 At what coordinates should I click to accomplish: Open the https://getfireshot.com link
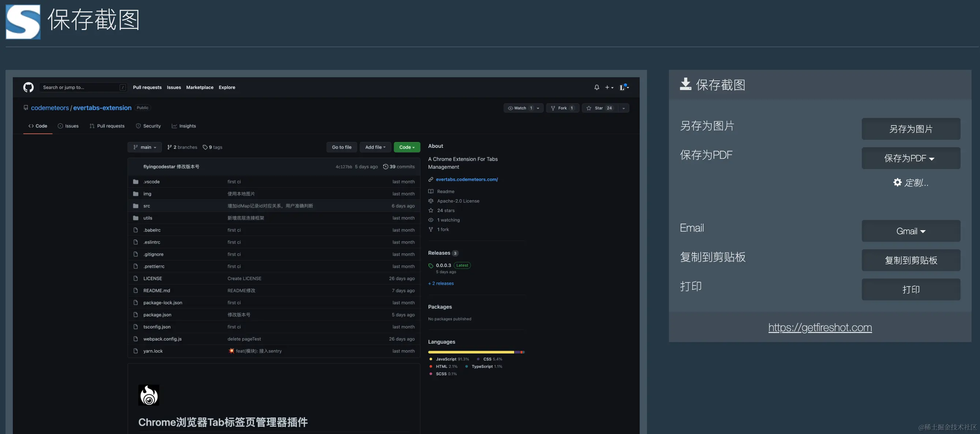[820, 328]
